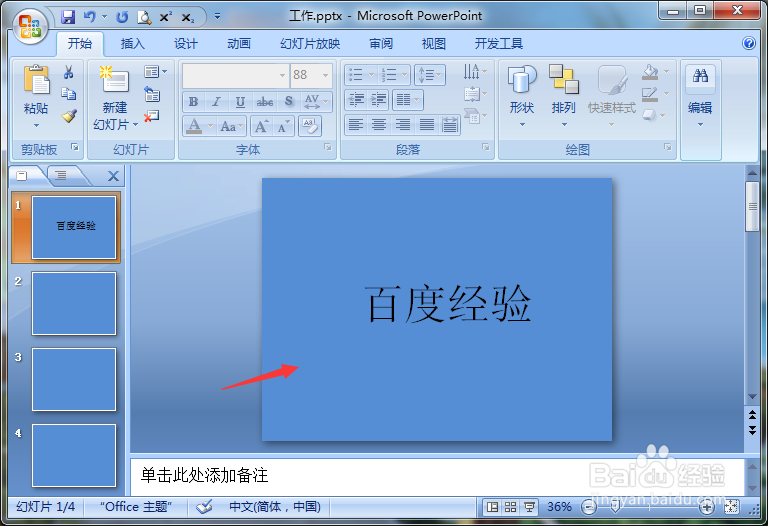The width and height of the screenshot is (768, 526).
Task: Open the font size dropdown showing 88
Action: point(325,75)
